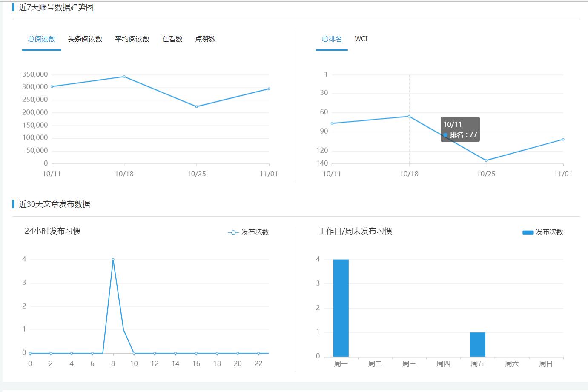Click the 发布次数 legend in 工作日/周末发布习惯 chart
The height and width of the screenshot is (392, 588).
tap(527, 232)
